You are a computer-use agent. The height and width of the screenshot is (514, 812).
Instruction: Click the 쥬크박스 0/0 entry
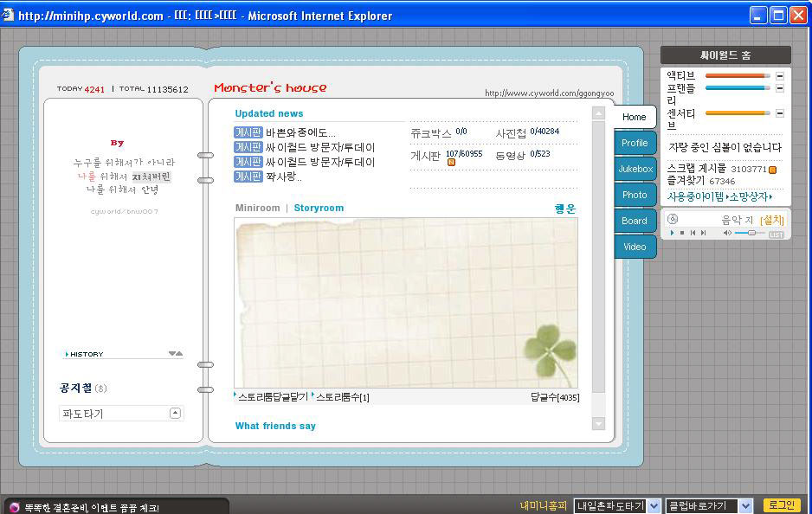439,133
